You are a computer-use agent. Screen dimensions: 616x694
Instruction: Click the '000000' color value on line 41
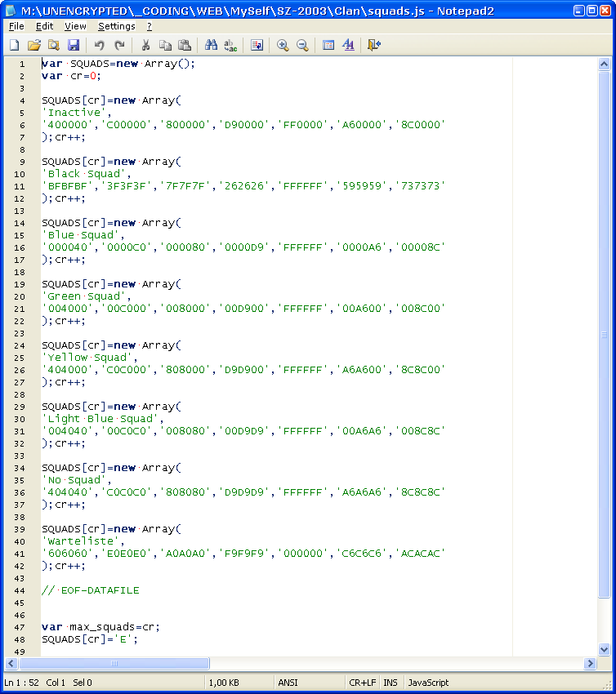pyautogui.click(x=303, y=554)
